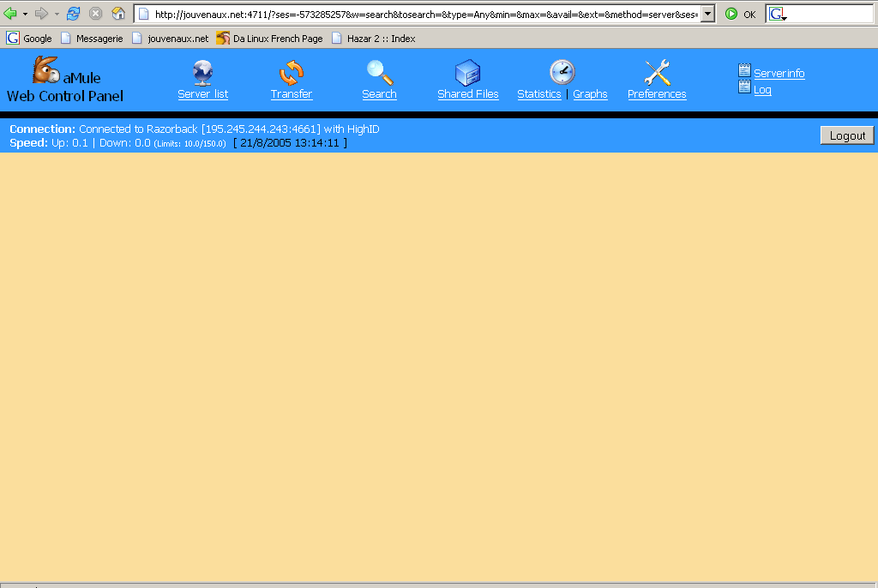This screenshot has width=878, height=588.
Task: Go to the browser home page
Action: 118,14
